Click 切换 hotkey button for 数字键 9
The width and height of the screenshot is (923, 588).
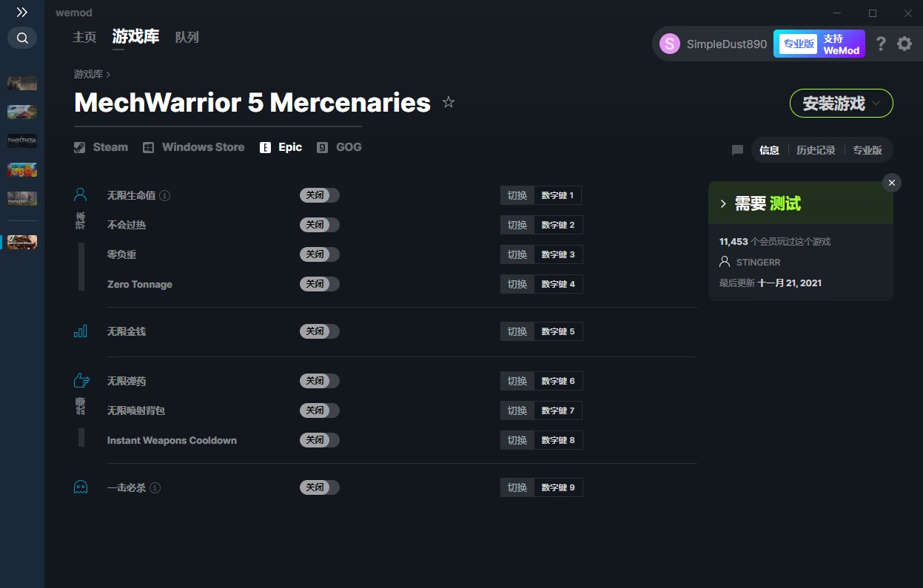click(517, 487)
